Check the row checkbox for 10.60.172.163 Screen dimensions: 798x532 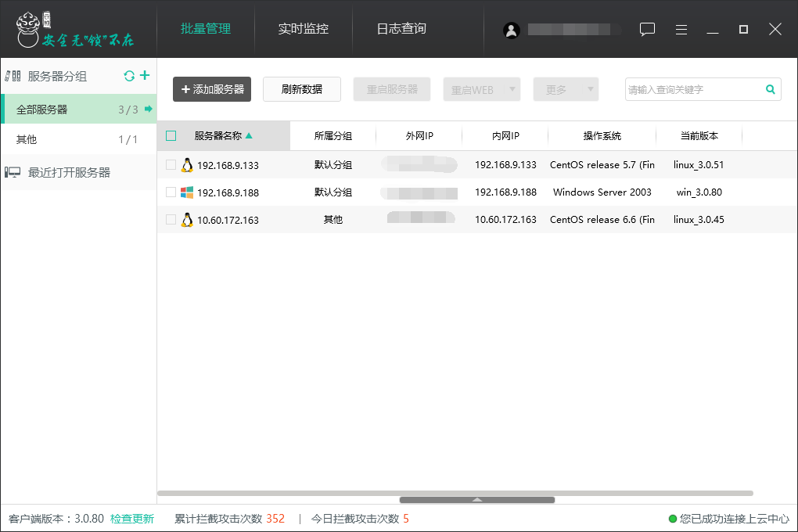pyautogui.click(x=170, y=220)
